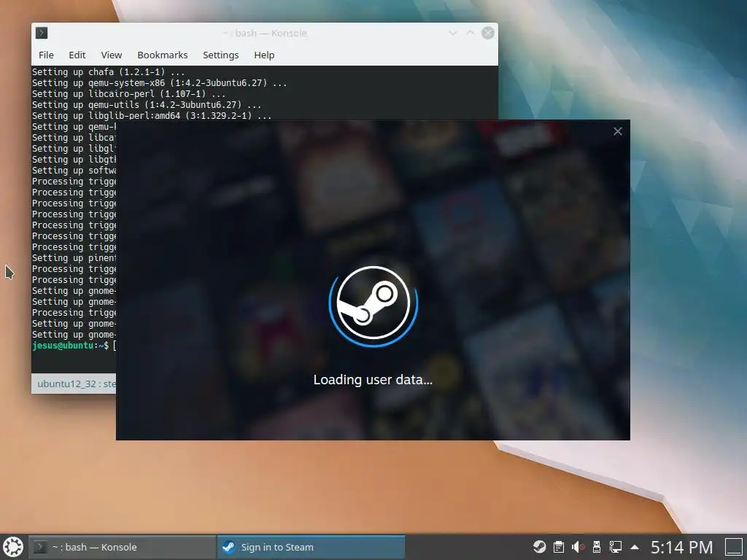Open the Konsole File menu
The height and width of the screenshot is (560, 747).
coord(46,55)
